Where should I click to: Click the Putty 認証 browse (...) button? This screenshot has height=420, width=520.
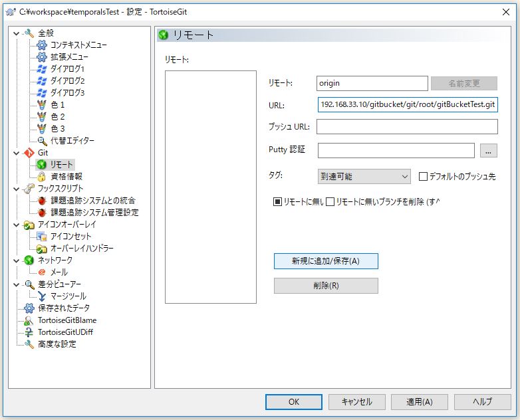tap(489, 151)
